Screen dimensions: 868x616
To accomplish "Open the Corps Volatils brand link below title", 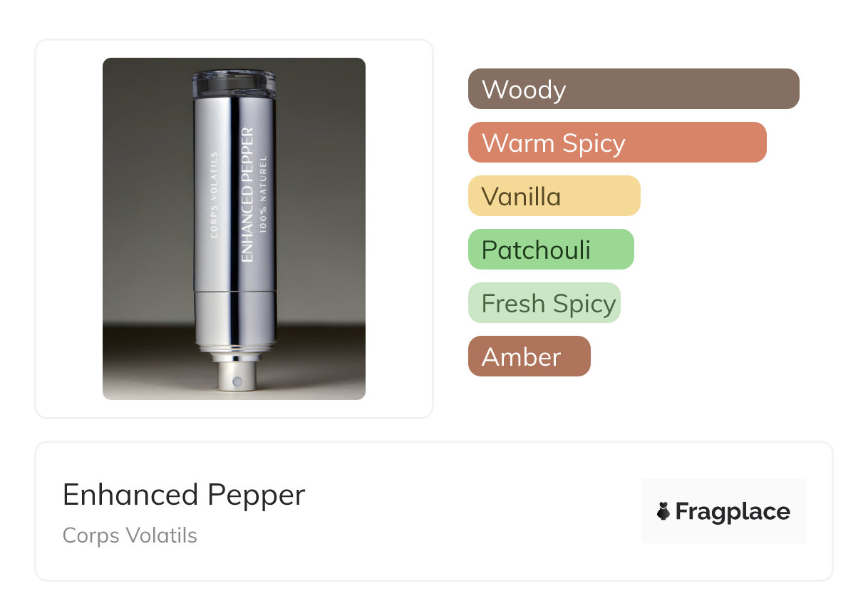I will pos(130,535).
